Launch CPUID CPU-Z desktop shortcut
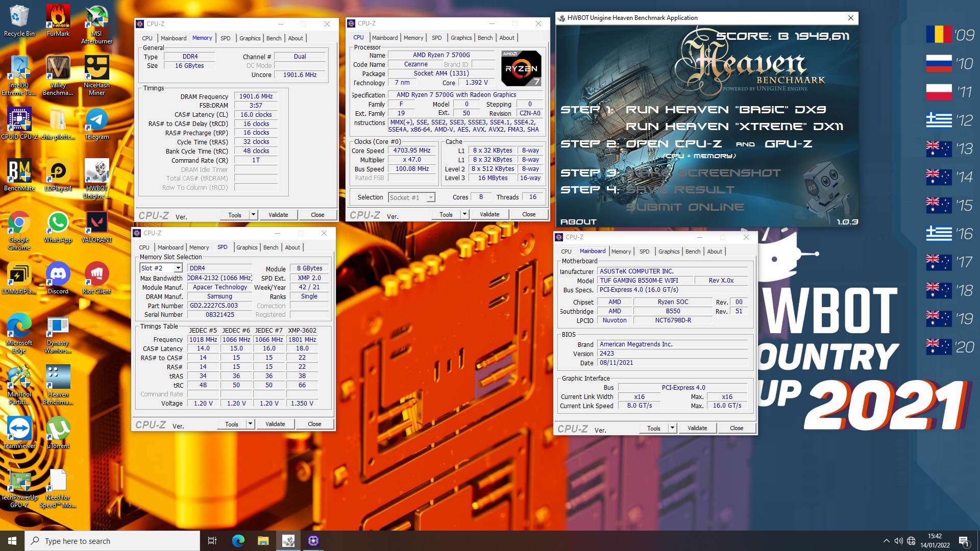The image size is (980, 551). coord(19,123)
